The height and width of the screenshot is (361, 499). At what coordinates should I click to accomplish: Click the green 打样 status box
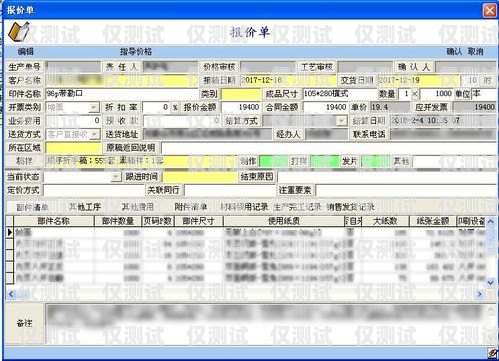pos(324,161)
